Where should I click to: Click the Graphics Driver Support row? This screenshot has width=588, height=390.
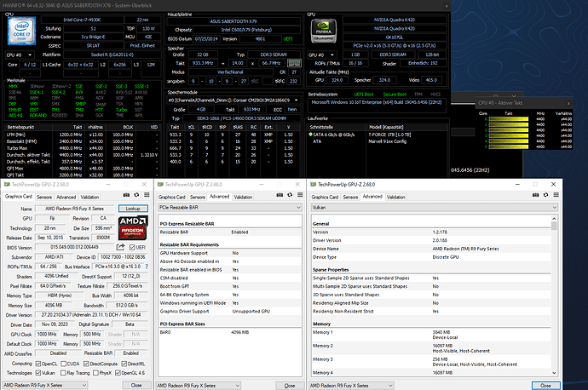point(230,312)
